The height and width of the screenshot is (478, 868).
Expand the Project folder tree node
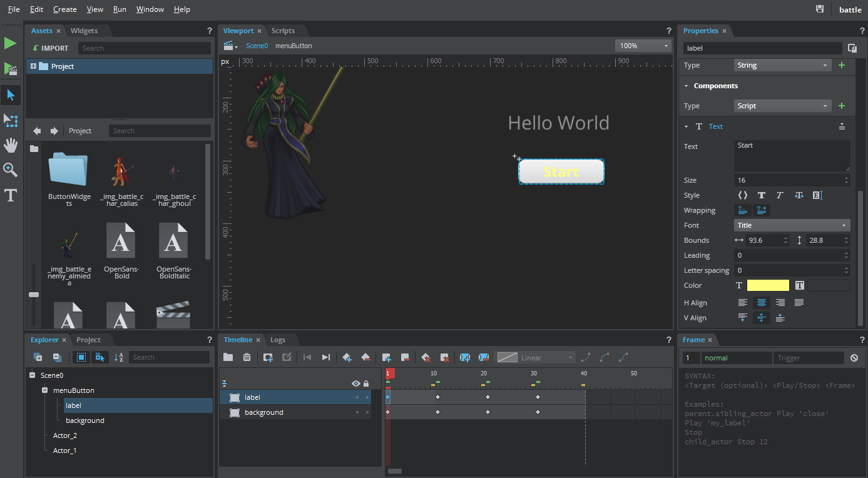pos(33,66)
